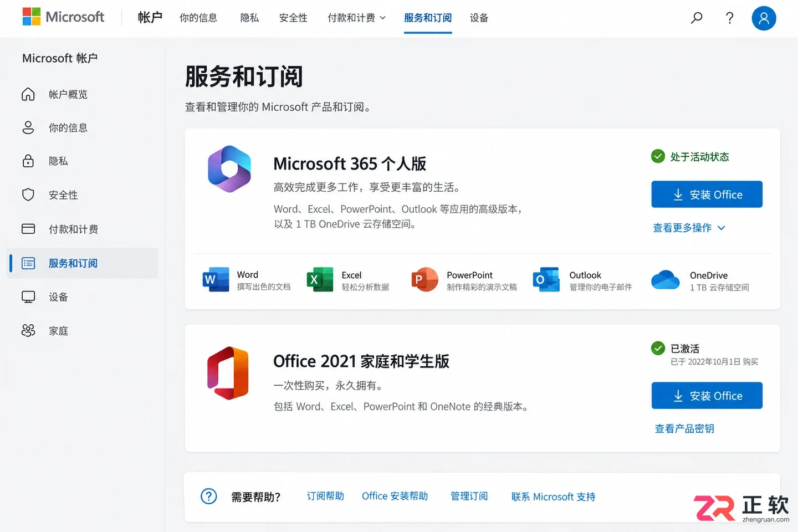Click shield icon beside 安全性 in sidebar
This screenshot has width=798, height=532.
[x=28, y=195]
